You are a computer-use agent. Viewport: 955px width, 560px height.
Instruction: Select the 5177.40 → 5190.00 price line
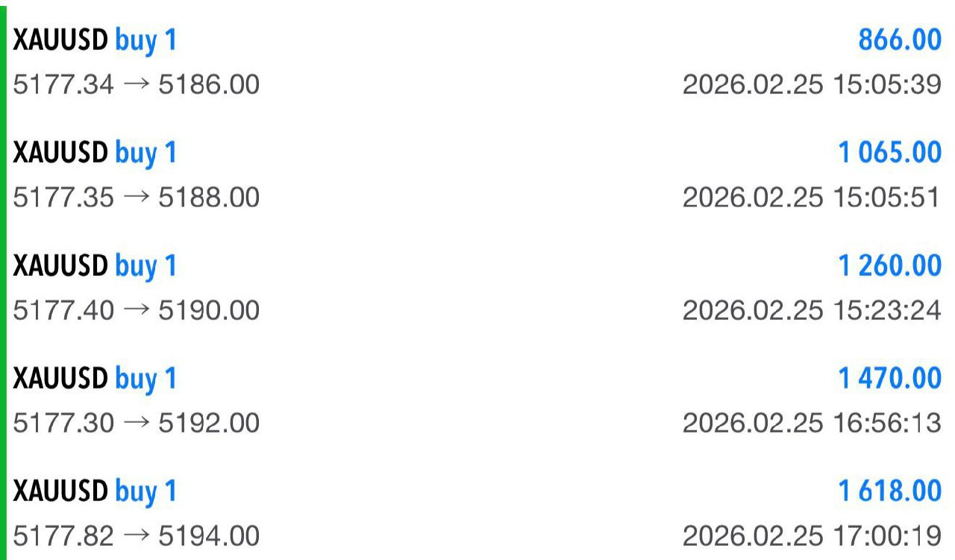pyautogui.click(x=137, y=309)
